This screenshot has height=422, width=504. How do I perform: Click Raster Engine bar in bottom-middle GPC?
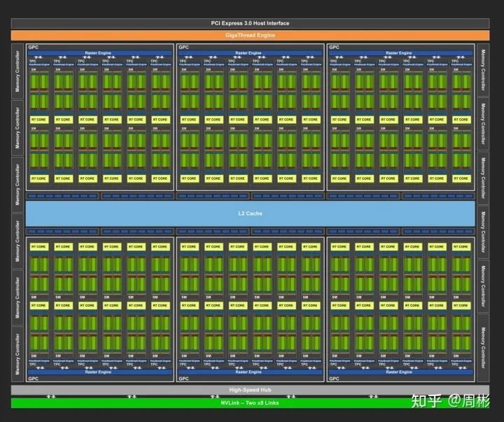[x=250, y=372]
